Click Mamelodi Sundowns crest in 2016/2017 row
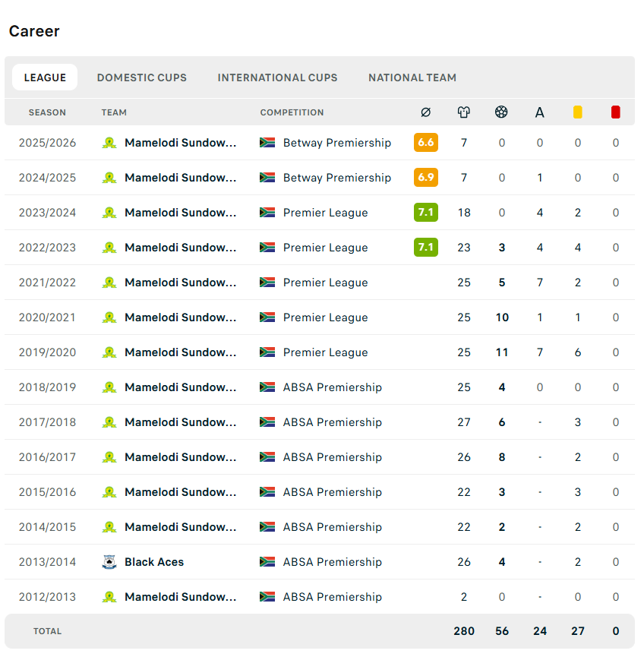Image resolution: width=644 pixels, height=660 pixels. tap(109, 457)
